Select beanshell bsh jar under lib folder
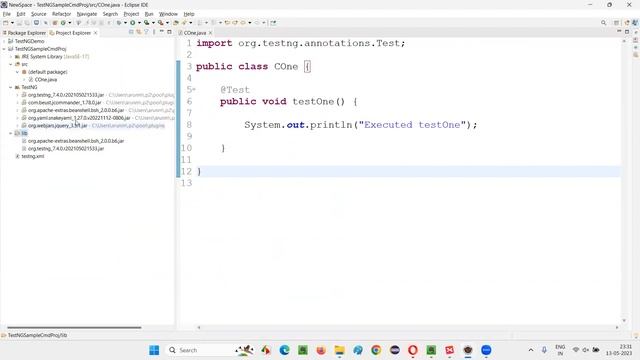 tap(76, 141)
